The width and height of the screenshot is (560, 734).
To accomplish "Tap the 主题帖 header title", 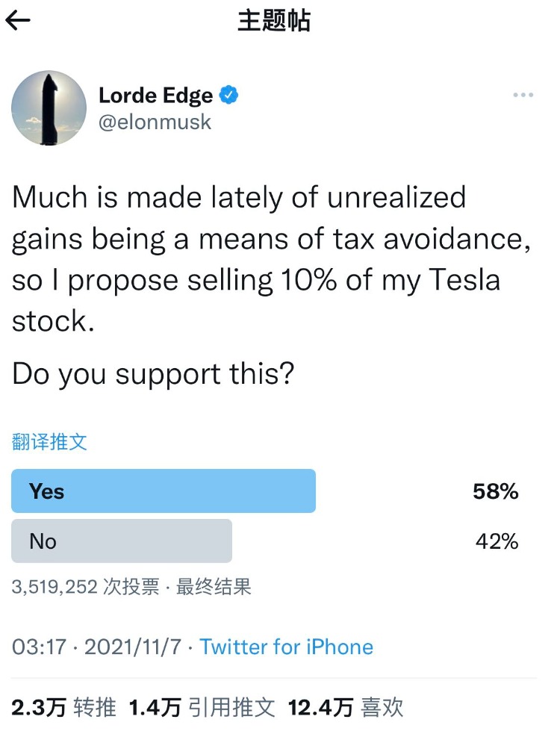I will click(273, 21).
